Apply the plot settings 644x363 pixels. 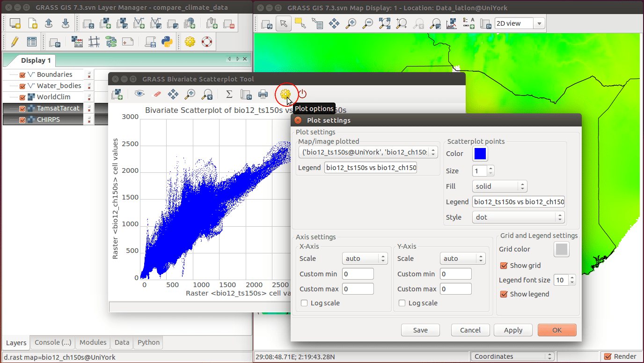coord(513,330)
